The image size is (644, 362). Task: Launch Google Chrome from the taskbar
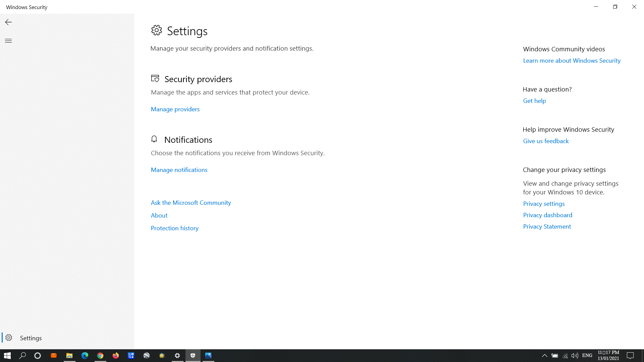click(100, 356)
